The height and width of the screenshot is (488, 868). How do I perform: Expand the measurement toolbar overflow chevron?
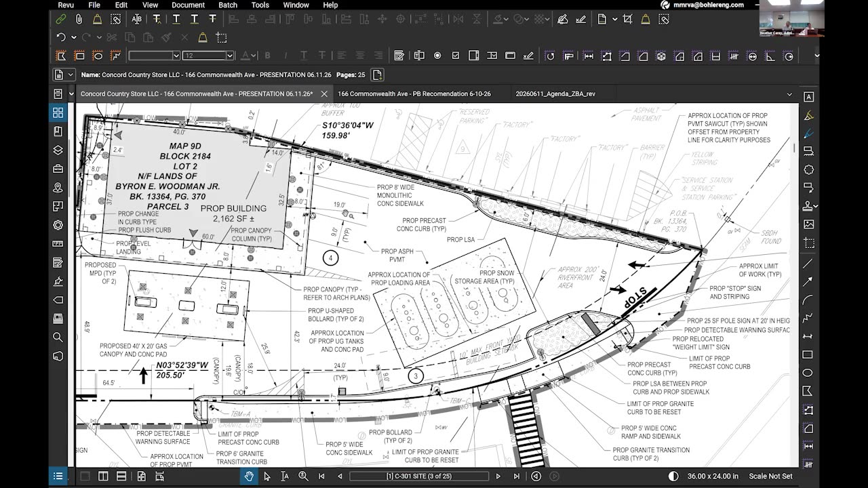pyautogui.click(x=816, y=56)
